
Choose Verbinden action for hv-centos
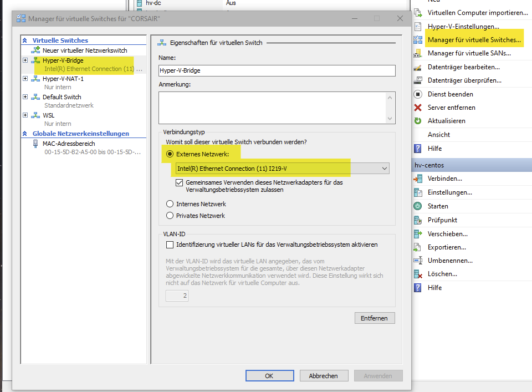coord(444,179)
